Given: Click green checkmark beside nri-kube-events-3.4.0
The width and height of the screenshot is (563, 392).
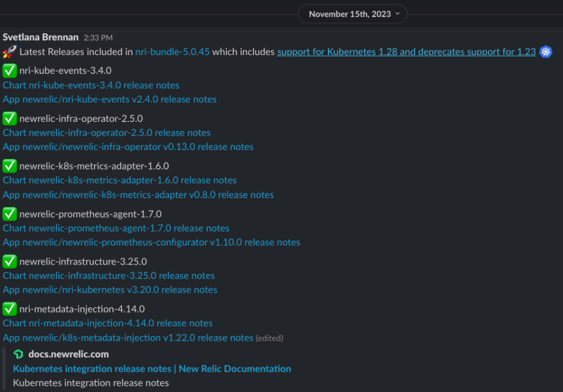Looking at the screenshot, I should 9,71.
